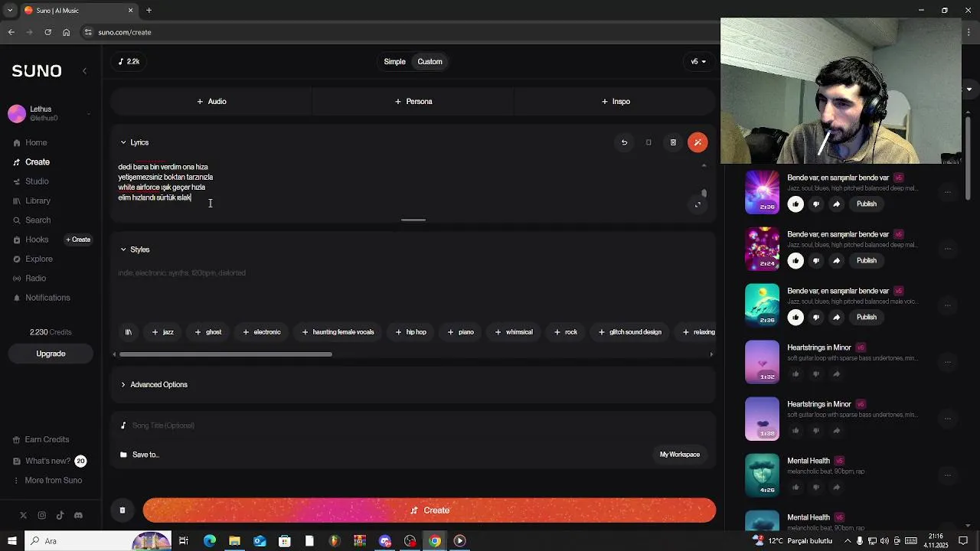Screen dimensions: 980x551
Task: Click the right arrow of tags scrollbar
Action: click(x=711, y=354)
